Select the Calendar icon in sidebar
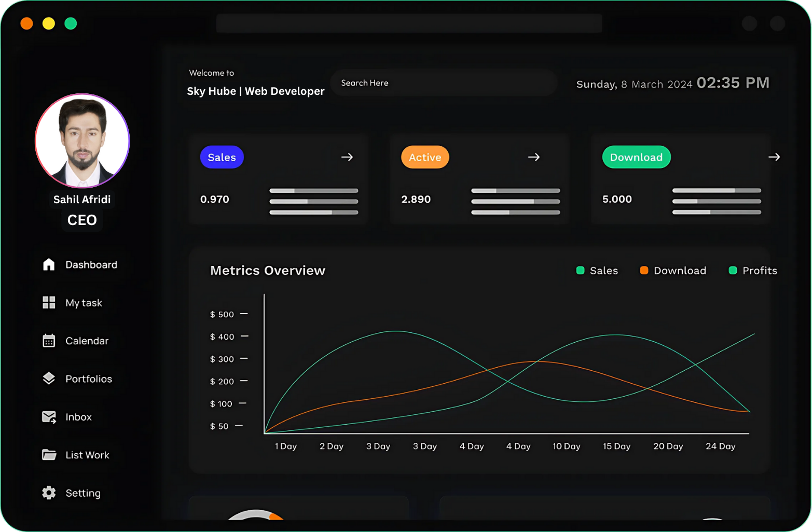Viewport: 812px width, 532px height. pyautogui.click(x=49, y=341)
